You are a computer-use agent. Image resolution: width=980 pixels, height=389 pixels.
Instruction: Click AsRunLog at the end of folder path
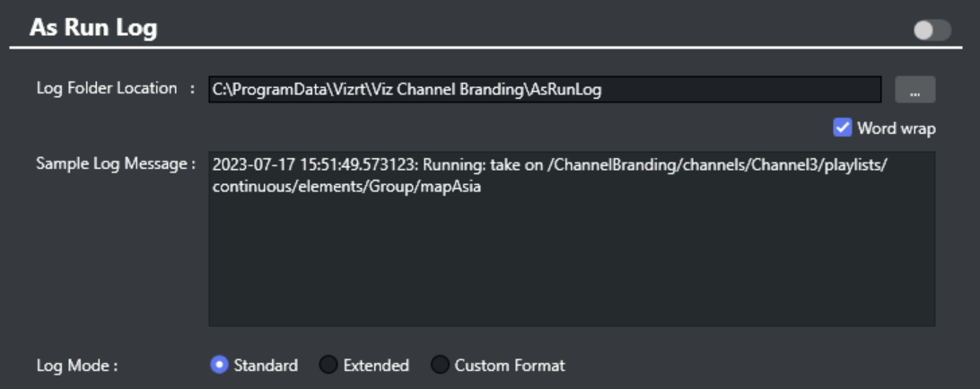(563, 90)
